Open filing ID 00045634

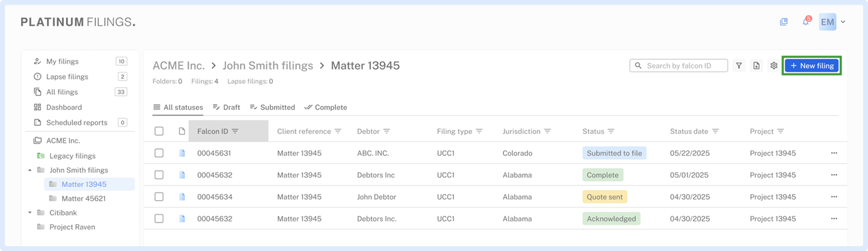coord(215,197)
